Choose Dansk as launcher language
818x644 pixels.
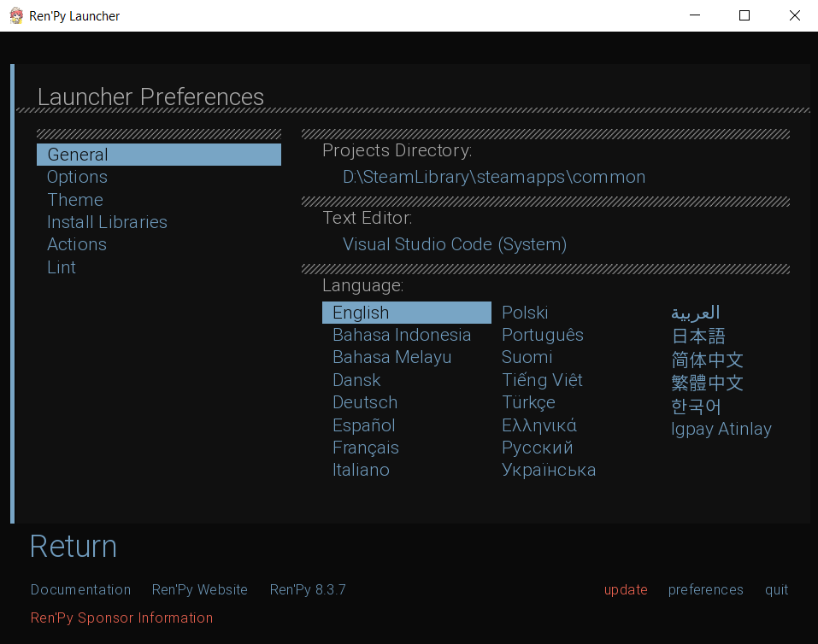click(x=356, y=380)
